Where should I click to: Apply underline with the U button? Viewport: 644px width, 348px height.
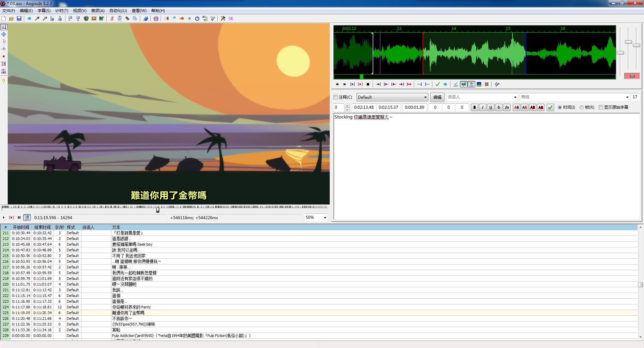[490, 107]
